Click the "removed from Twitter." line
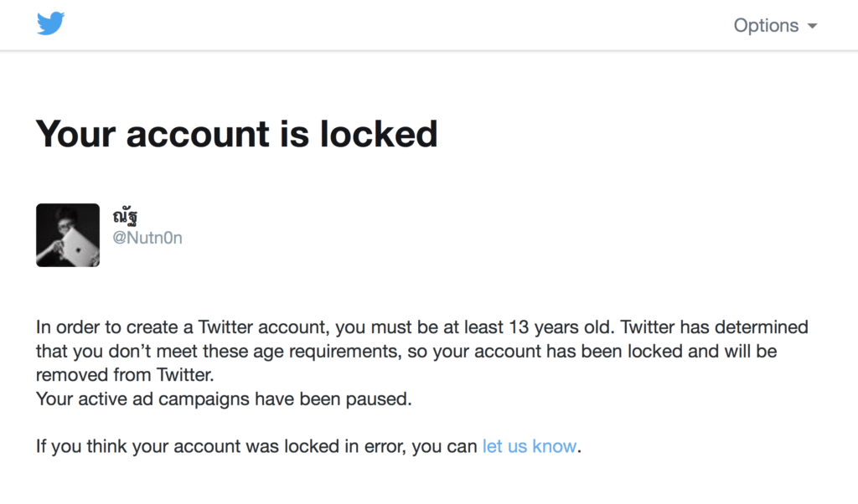This screenshot has width=858, height=504. pos(131,374)
